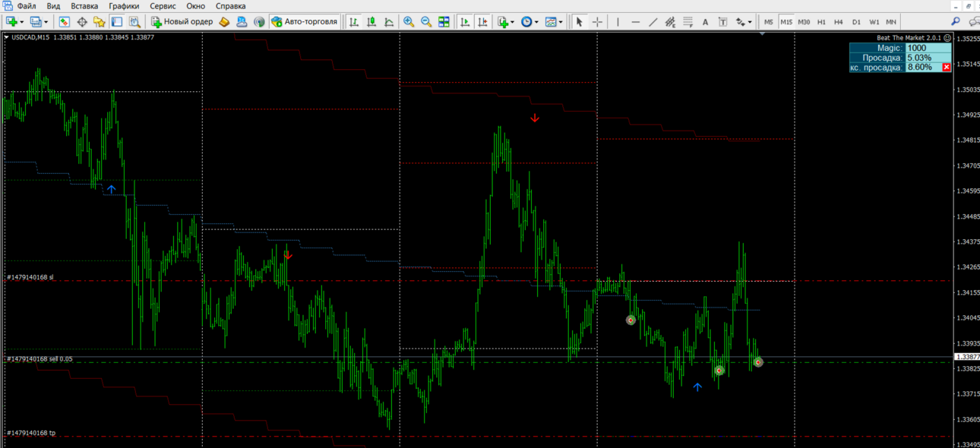Click the Profiles icon
The image size is (980, 448).
pyautogui.click(x=36, y=22)
